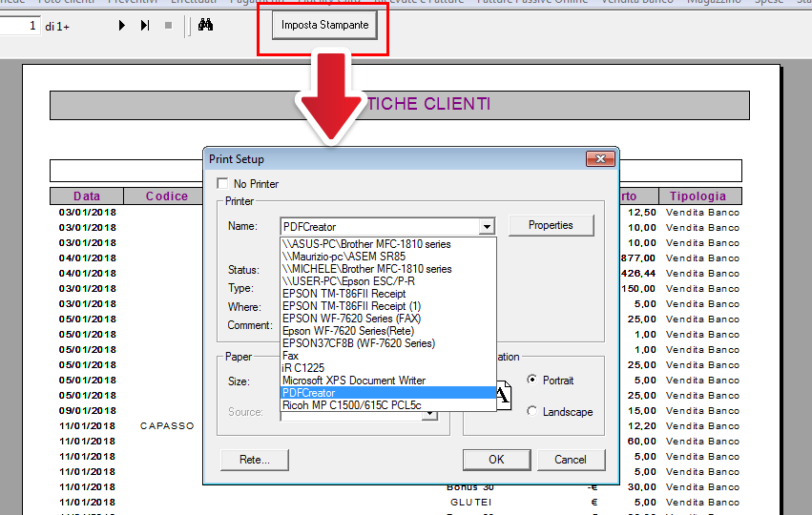
Task: Cancel the Print Setup dialog
Action: [x=571, y=460]
